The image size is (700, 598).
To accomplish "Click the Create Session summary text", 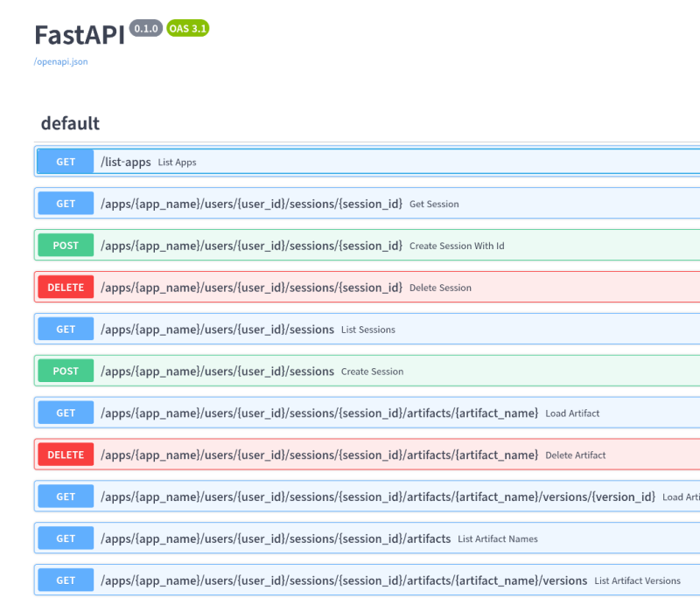I will [x=372, y=372].
